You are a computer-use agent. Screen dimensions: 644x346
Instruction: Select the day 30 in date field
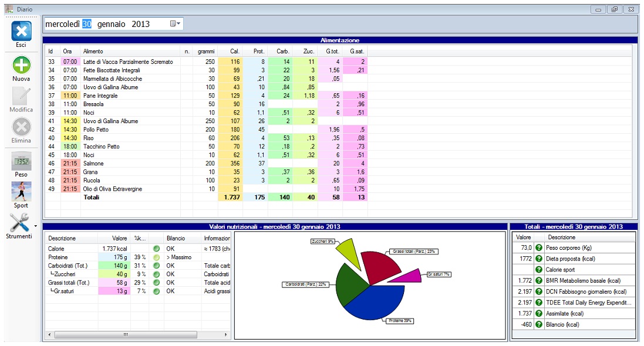click(x=87, y=24)
